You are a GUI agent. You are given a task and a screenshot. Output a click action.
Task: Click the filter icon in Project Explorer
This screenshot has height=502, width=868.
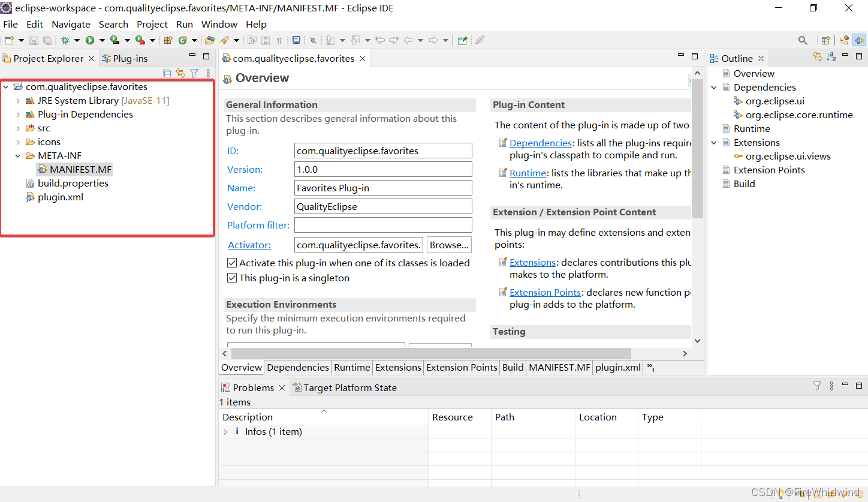(x=194, y=73)
